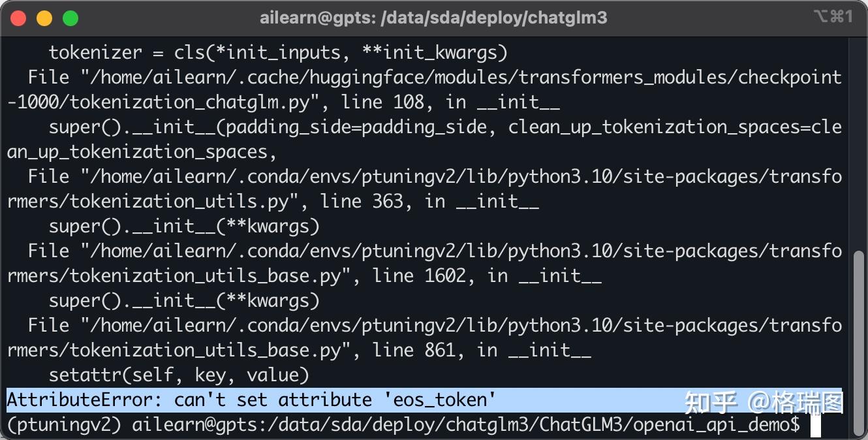Image resolution: width=868 pixels, height=440 pixels.
Task: Click the 'line 861' traceback reference
Action: pyautogui.click(x=414, y=351)
